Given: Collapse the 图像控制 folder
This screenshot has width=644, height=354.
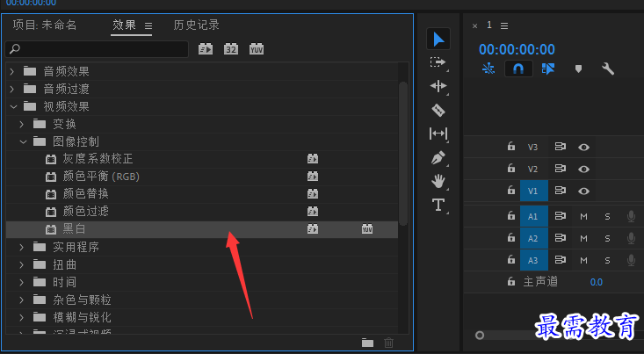Looking at the screenshot, I should (23, 141).
